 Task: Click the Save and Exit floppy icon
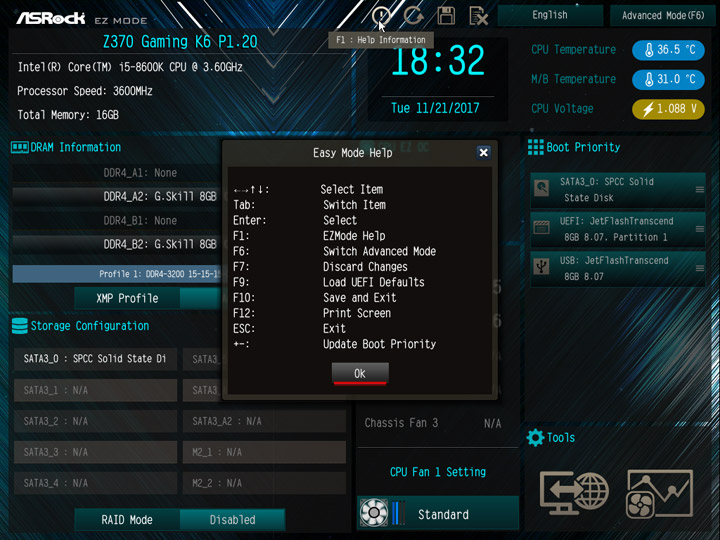446,16
